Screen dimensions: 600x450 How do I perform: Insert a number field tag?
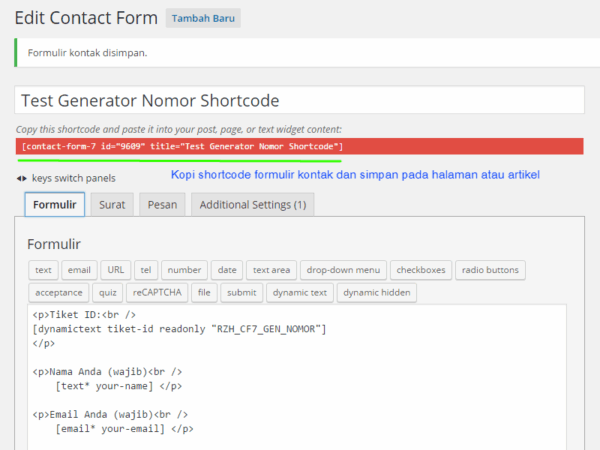click(x=184, y=270)
